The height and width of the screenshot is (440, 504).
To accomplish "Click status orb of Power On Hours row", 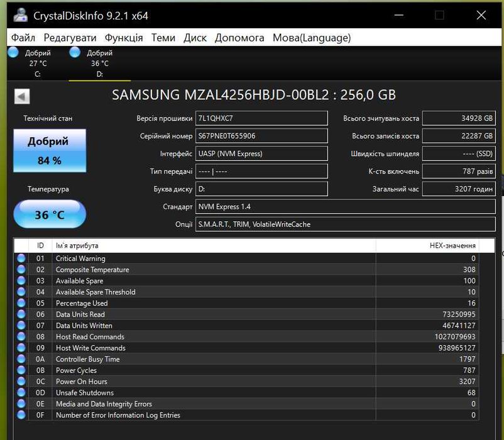I will pyautogui.click(x=21, y=381).
